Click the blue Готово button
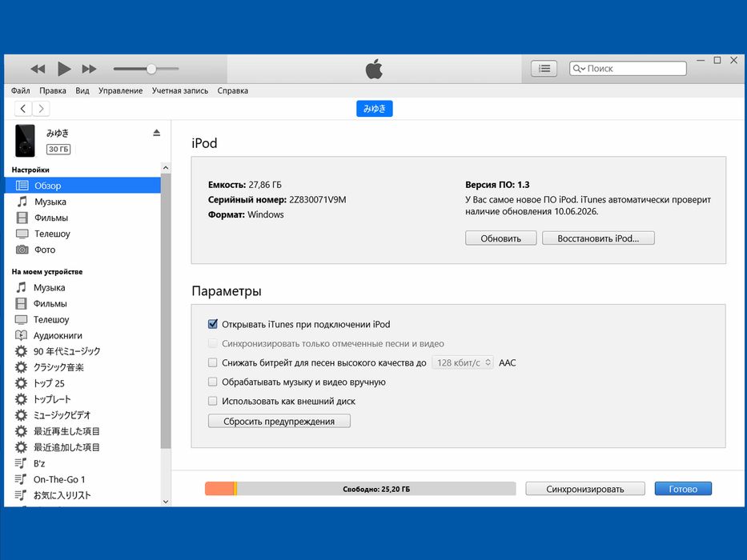The width and height of the screenshot is (747, 560). click(683, 489)
